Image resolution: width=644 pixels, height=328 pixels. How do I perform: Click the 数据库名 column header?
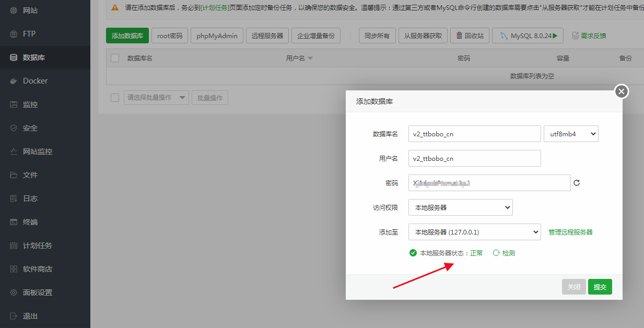140,58
